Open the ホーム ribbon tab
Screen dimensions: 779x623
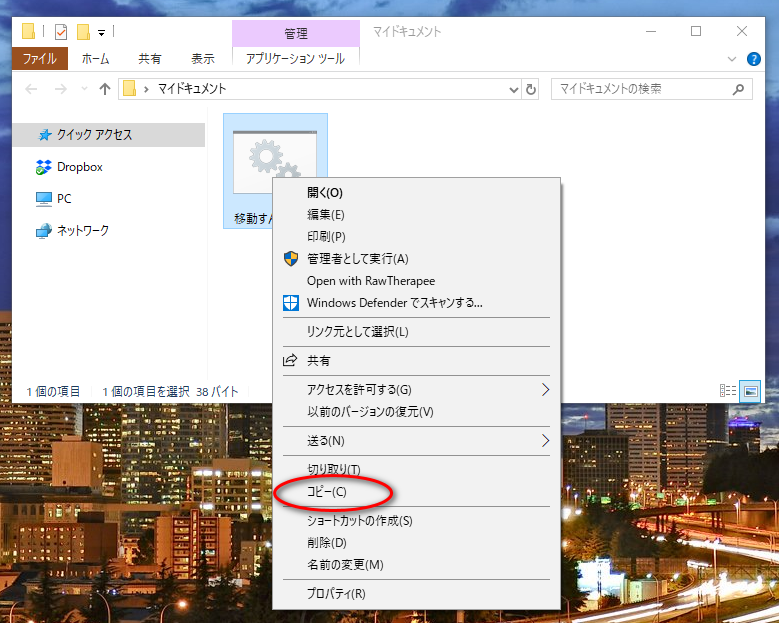[95, 59]
